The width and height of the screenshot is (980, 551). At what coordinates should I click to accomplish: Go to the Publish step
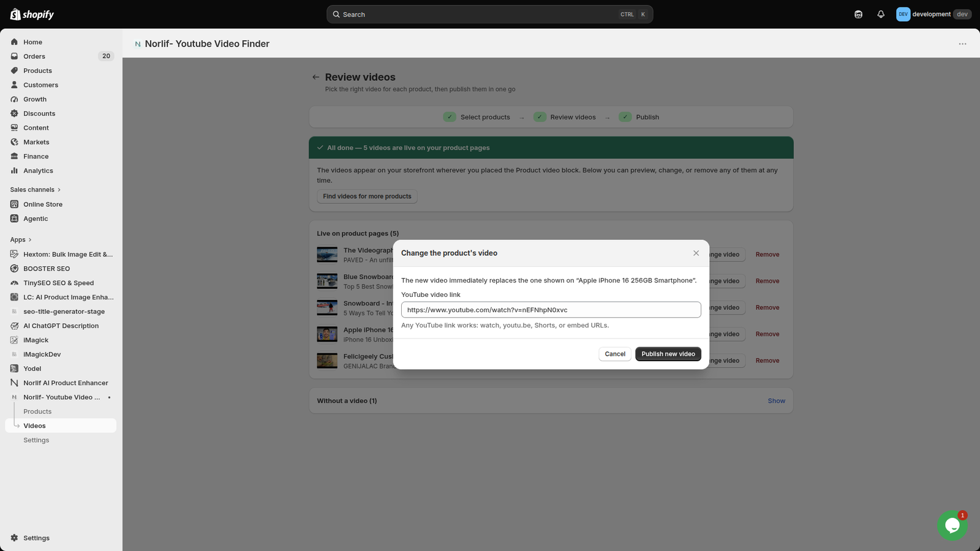tap(639, 117)
